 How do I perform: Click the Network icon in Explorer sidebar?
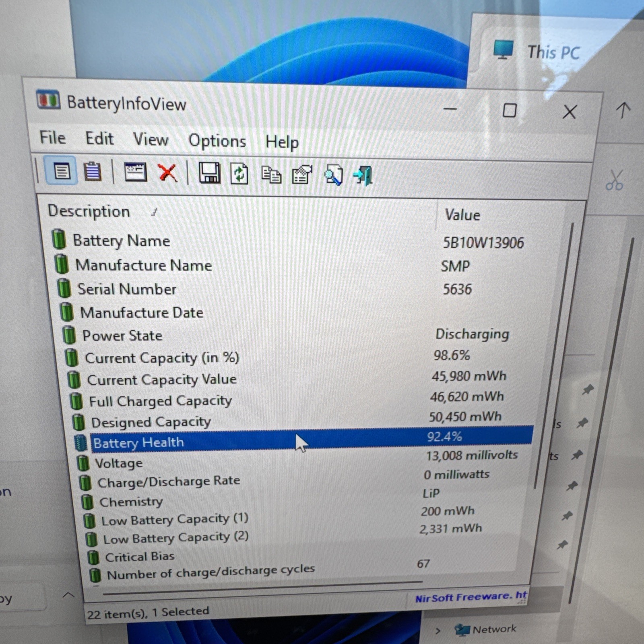[462, 630]
